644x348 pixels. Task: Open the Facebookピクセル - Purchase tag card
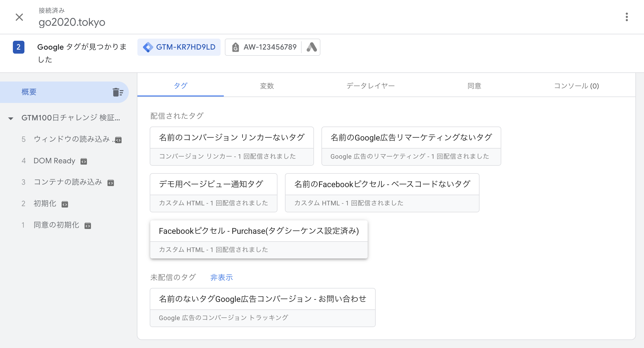[x=259, y=239]
